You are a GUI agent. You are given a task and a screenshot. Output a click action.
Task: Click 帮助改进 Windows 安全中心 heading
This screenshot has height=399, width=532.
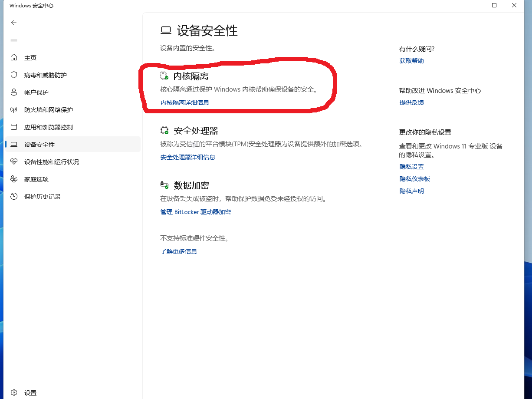point(440,91)
